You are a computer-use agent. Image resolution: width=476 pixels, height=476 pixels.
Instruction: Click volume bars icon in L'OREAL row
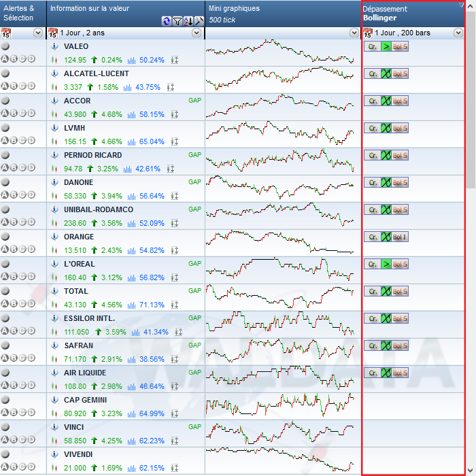tap(131, 277)
